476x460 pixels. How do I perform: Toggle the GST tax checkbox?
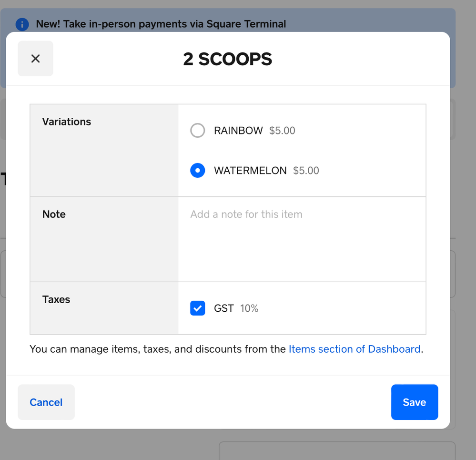point(198,308)
